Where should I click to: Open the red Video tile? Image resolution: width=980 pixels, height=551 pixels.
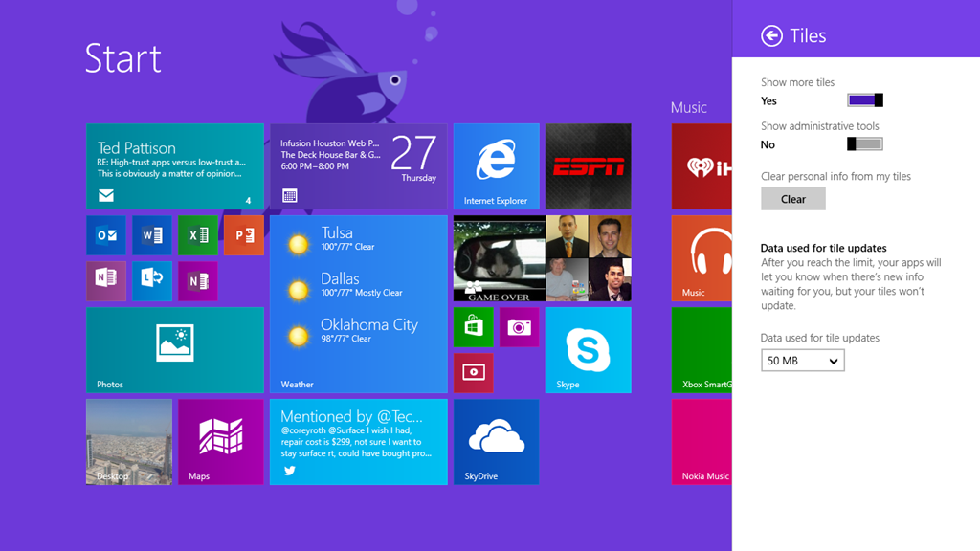click(473, 373)
